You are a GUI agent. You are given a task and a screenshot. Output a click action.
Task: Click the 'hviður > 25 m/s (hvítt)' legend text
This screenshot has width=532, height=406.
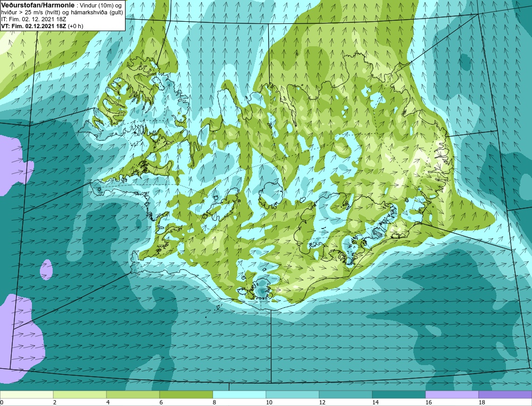coord(31,13)
